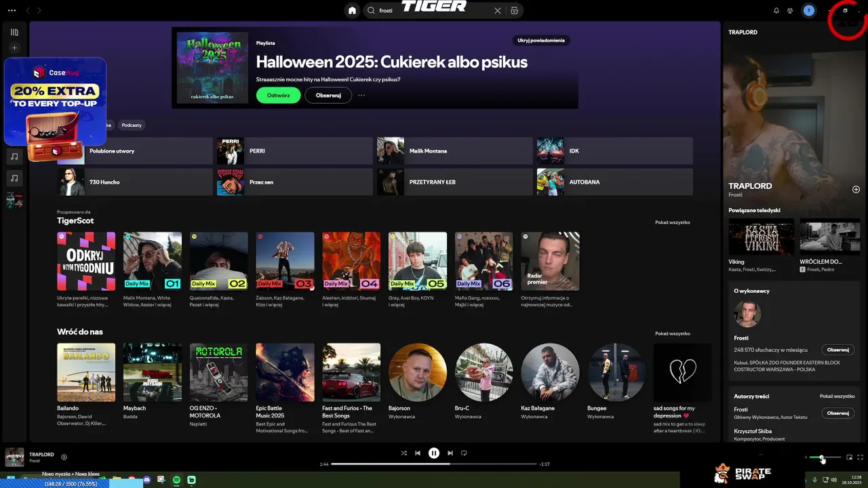Open the taskbar volume speaker icon
Viewport: 868px width, 488px height.
point(833,480)
